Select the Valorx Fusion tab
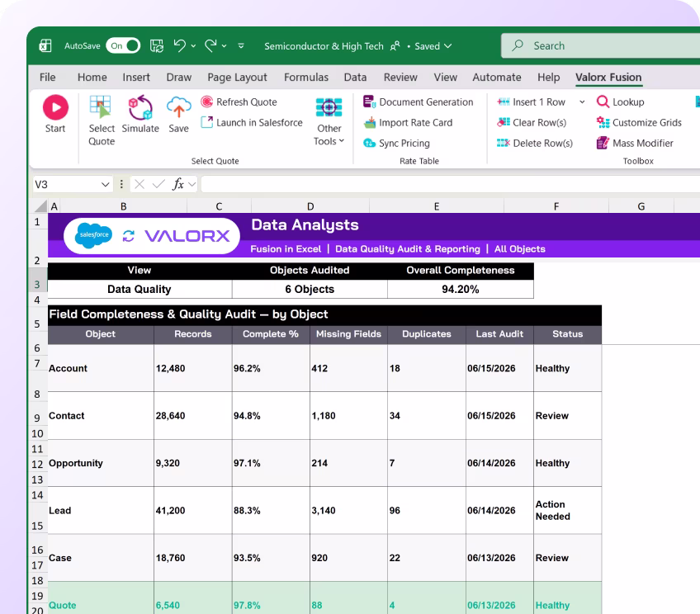The height and width of the screenshot is (614, 700). coord(608,78)
